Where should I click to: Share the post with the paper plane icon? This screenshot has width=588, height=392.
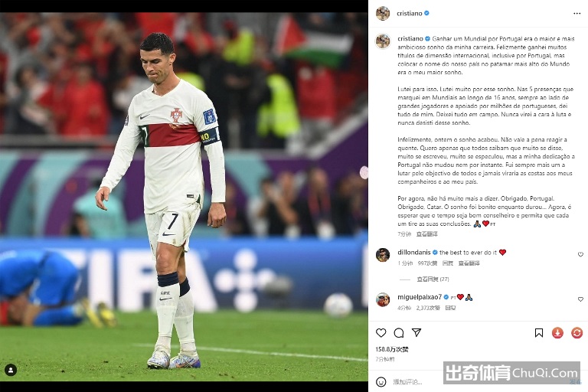(416, 332)
